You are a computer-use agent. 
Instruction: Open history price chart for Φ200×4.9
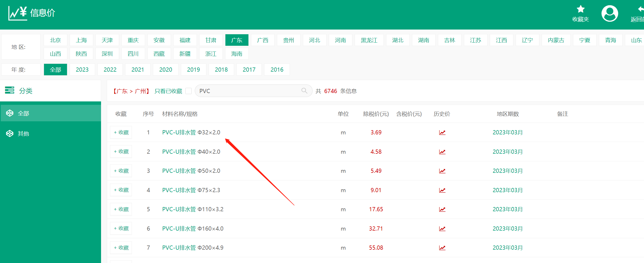click(442, 248)
